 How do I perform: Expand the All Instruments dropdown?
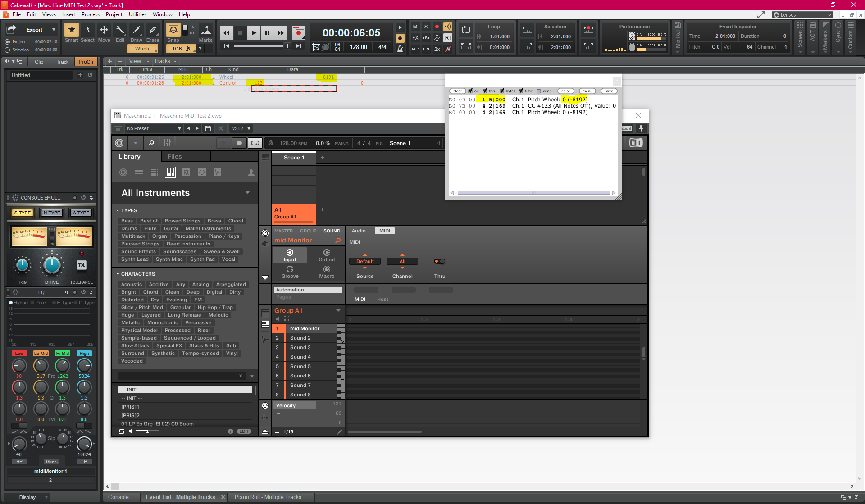[x=247, y=193]
